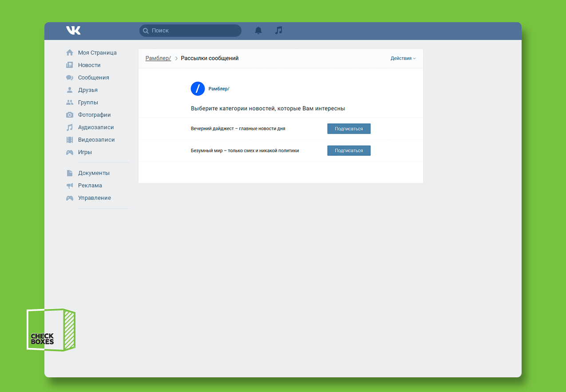This screenshot has width=566, height=392.
Task: Click the home icon beside Моя Страница
Action: pos(70,52)
